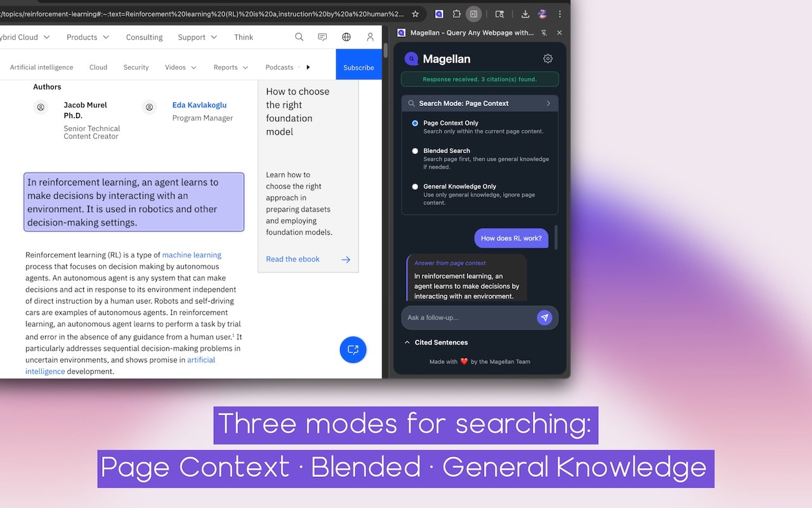This screenshot has height=508, width=812.
Task: Click the arrow next to Read the ebook
Action: click(x=346, y=259)
